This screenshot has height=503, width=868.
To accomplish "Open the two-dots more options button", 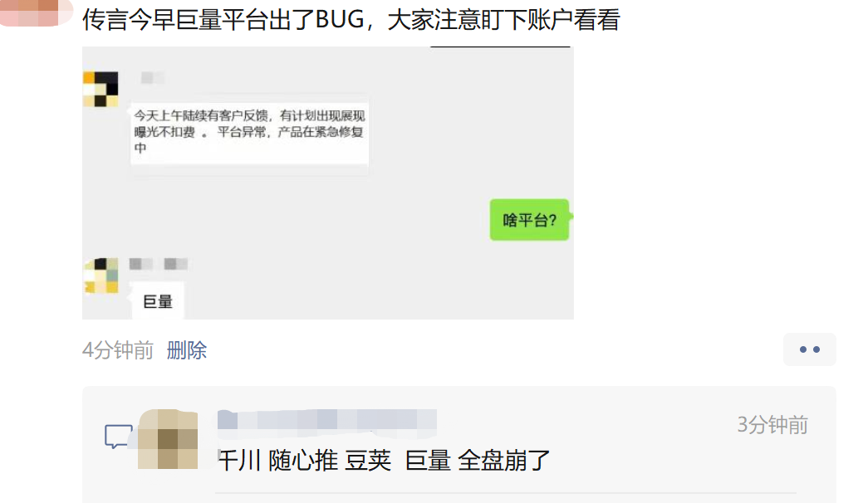I will pos(809,349).
